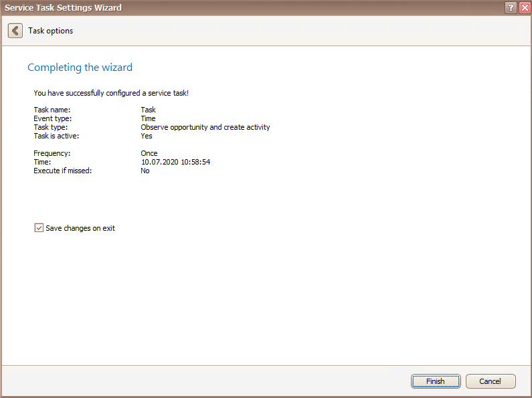
Task: Click the Frequency value 'Once'
Action: (x=149, y=153)
